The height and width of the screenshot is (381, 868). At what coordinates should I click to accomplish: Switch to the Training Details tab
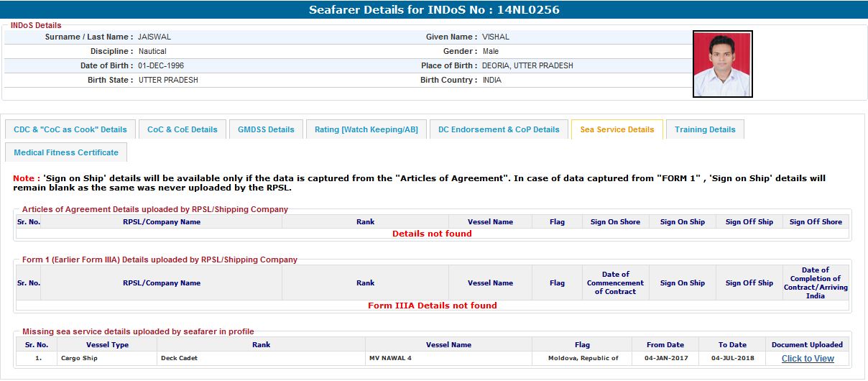pos(704,129)
